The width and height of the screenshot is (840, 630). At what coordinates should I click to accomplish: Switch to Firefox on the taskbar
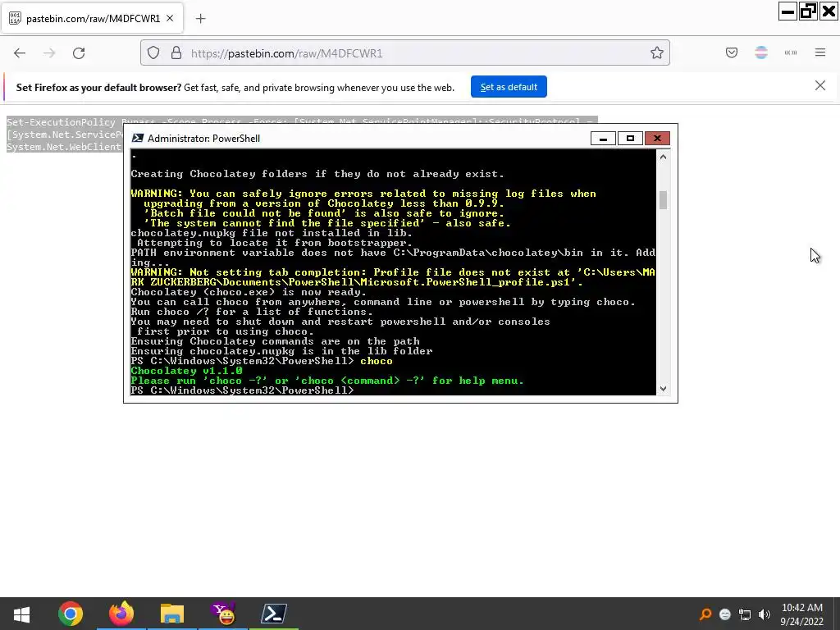click(121, 614)
